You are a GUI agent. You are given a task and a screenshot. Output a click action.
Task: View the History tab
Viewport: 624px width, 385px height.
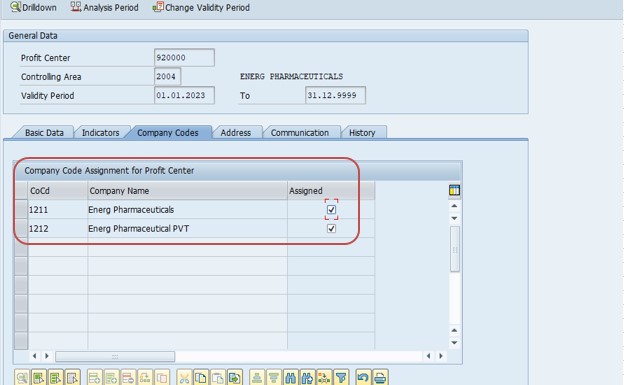tap(362, 133)
